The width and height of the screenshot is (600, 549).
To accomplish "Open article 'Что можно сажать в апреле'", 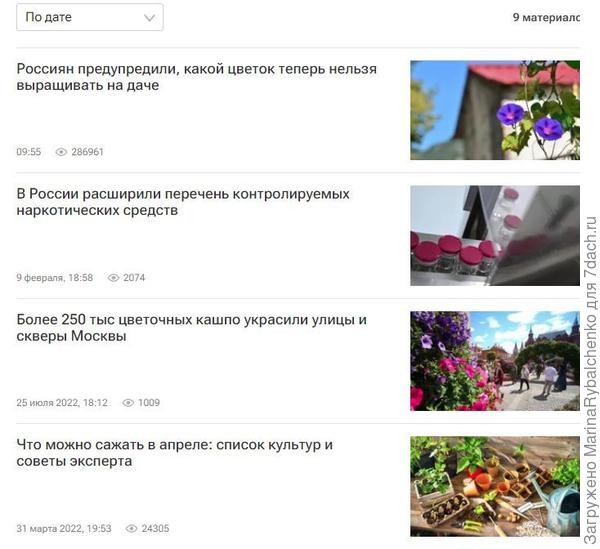I will (174, 453).
